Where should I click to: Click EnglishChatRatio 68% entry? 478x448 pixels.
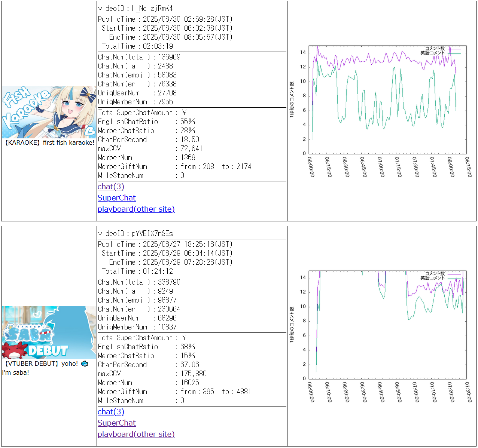pos(147,347)
